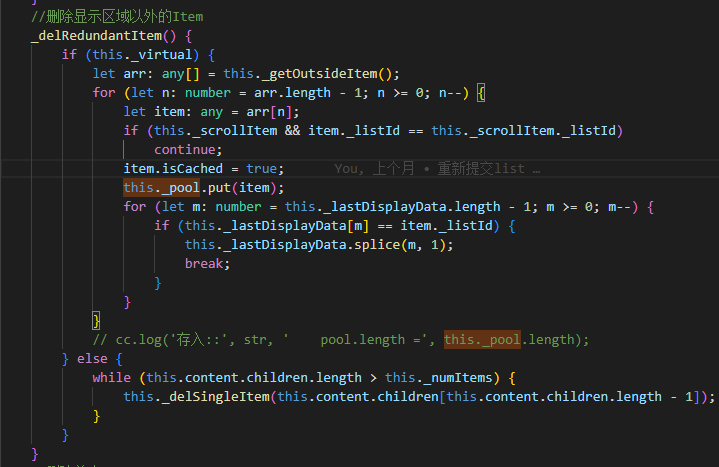Click highlighted 'this._pool' before .put
The image size is (719, 467).
161,188
